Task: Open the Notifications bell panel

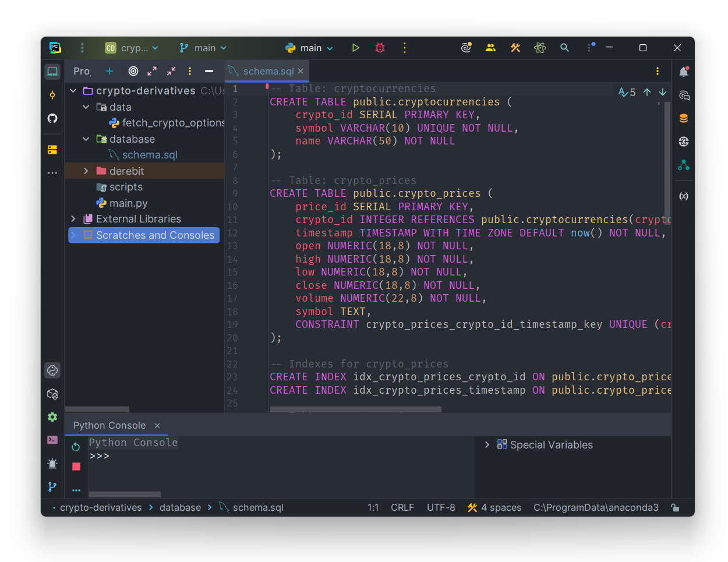Action: coord(684,72)
